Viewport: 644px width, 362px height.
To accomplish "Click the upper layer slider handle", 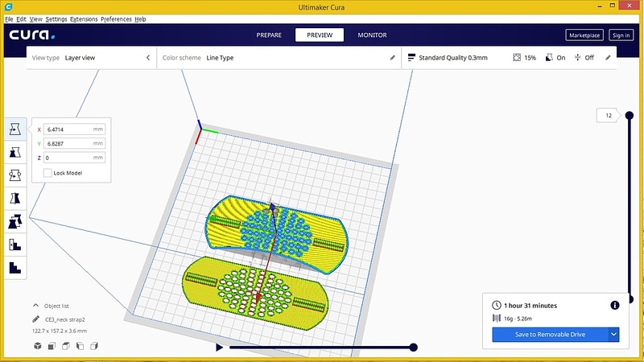I will [x=630, y=115].
